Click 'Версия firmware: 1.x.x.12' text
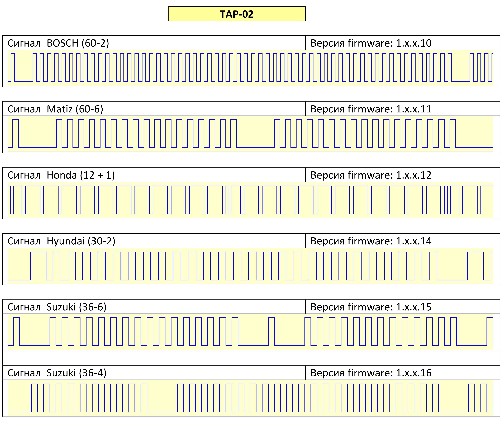Screen dimensions: 504x421 tap(371, 175)
